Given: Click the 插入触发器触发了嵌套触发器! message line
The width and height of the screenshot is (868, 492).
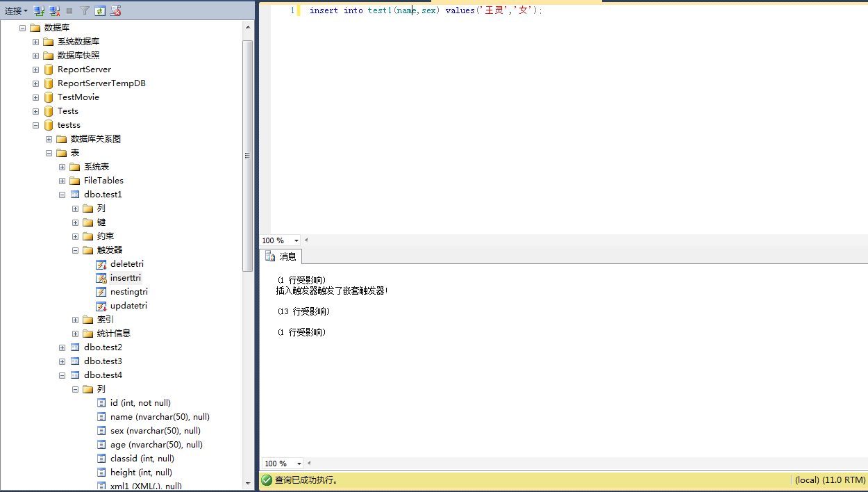Looking at the screenshot, I should (333, 290).
